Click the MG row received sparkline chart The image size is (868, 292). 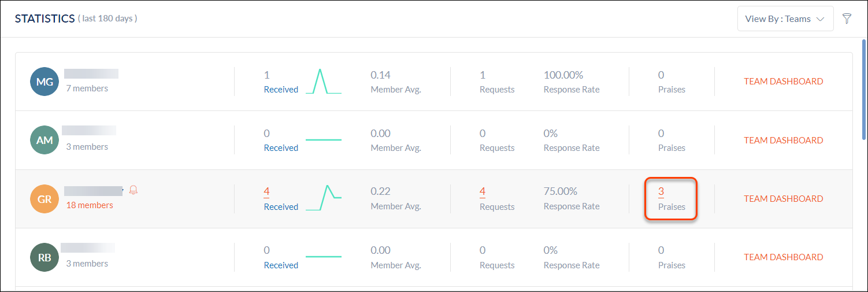point(324,82)
